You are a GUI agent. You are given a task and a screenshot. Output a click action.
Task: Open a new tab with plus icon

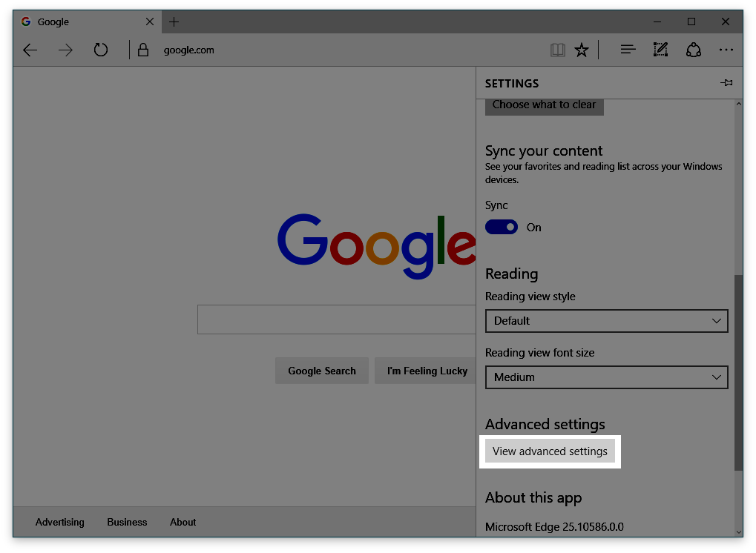pyautogui.click(x=174, y=21)
